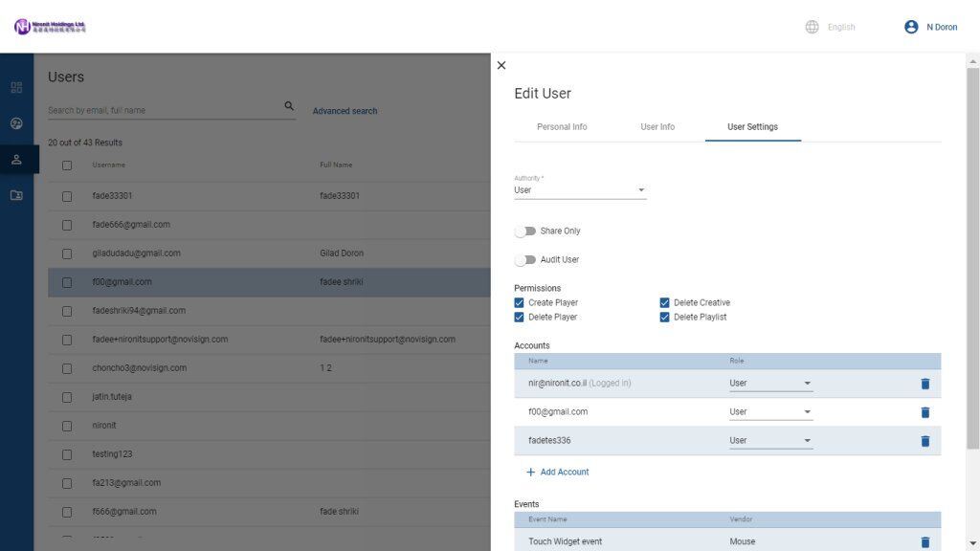Click the search magnifier icon
Screen dimensions: 980x551
(x=289, y=106)
